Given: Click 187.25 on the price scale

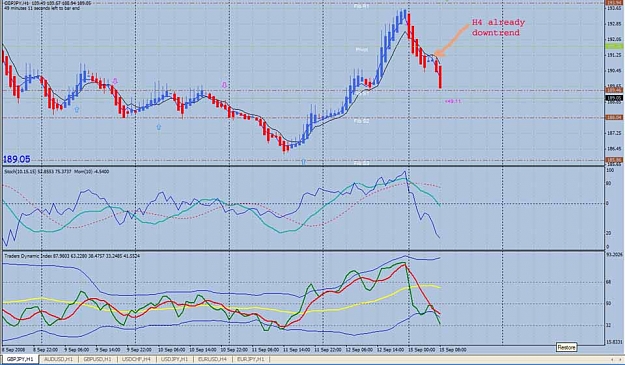Looking at the screenshot, I should pyautogui.click(x=614, y=133).
